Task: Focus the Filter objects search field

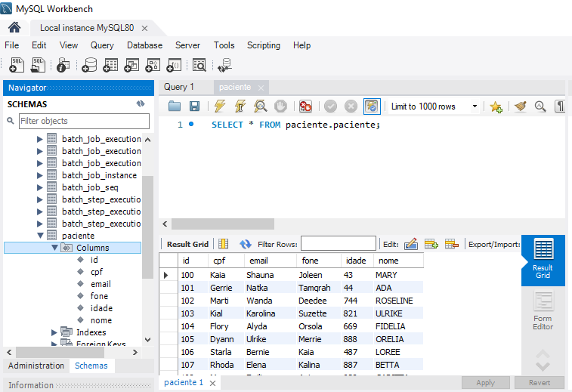Action: (x=84, y=121)
